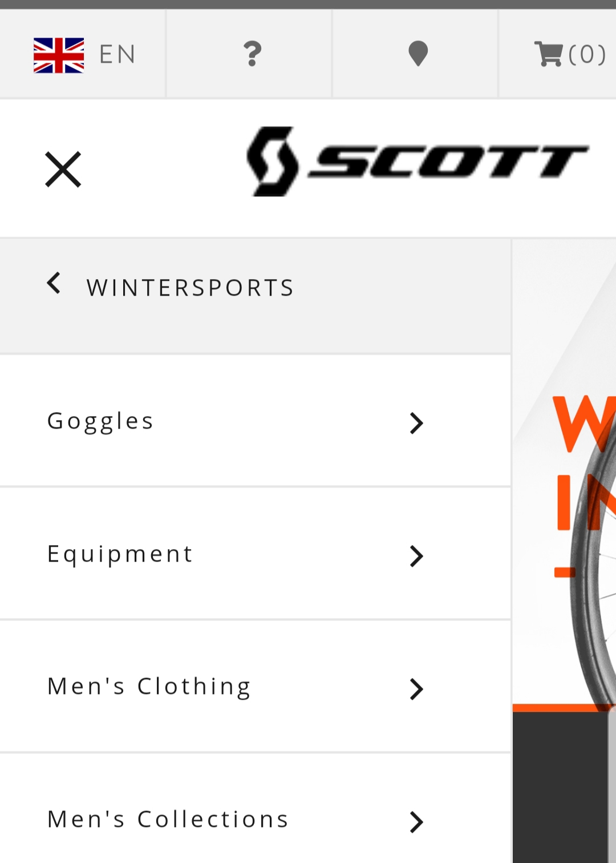Click the WINTERSPORTS header label

coord(191,288)
